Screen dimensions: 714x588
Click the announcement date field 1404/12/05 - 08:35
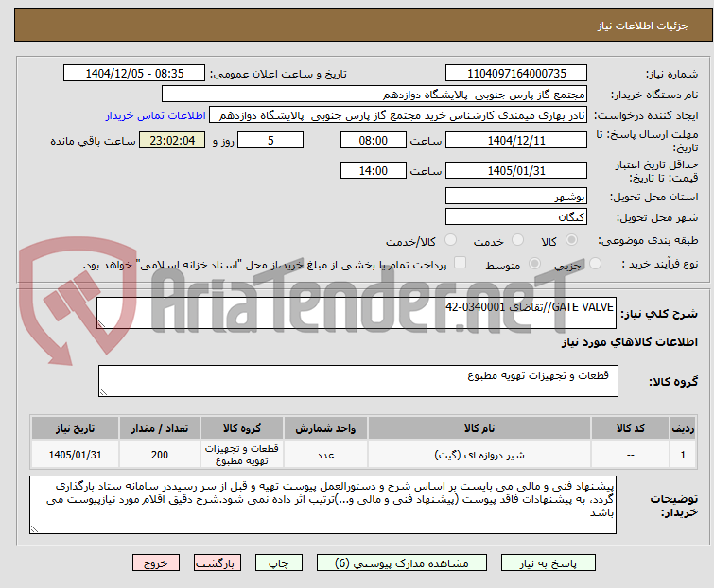pyautogui.click(x=134, y=74)
